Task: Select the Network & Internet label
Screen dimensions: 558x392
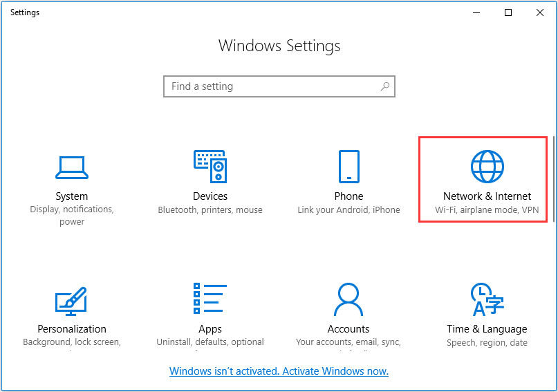Action: click(x=487, y=196)
